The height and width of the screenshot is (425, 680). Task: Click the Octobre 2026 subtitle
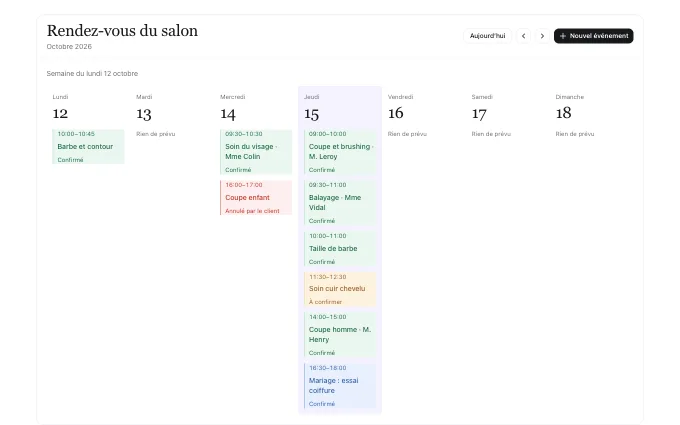[69, 46]
